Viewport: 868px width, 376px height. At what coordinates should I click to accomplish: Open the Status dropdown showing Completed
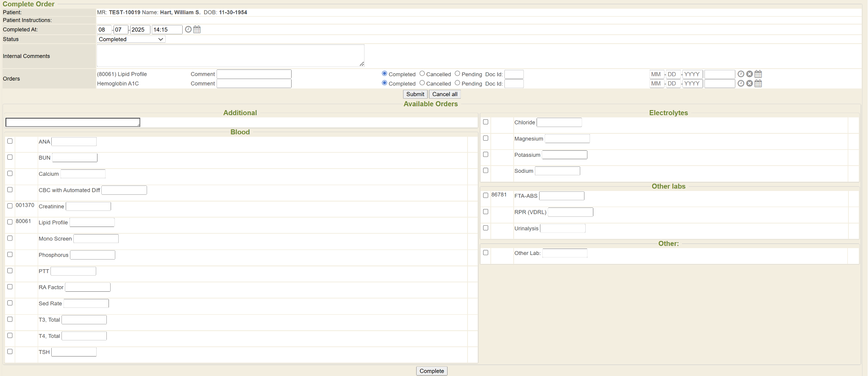tap(131, 39)
